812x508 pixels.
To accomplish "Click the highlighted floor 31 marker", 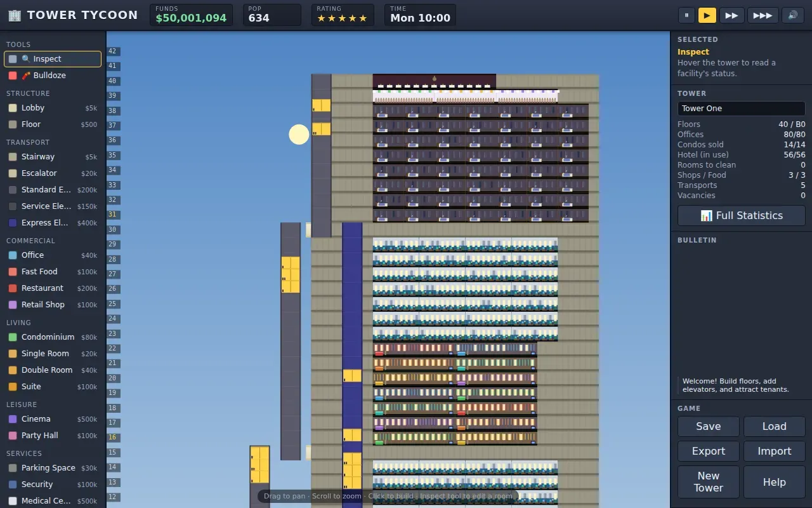I will (112, 215).
